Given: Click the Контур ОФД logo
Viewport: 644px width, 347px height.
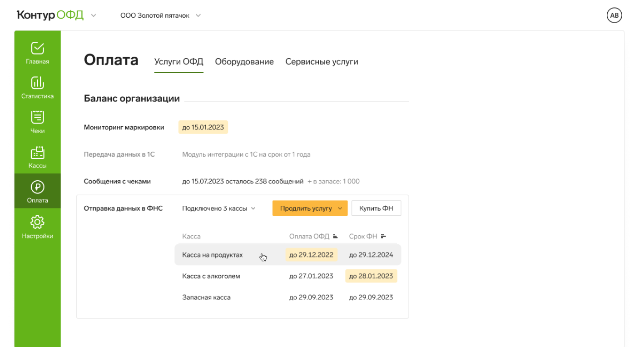Looking at the screenshot, I should pyautogui.click(x=50, y=15).
